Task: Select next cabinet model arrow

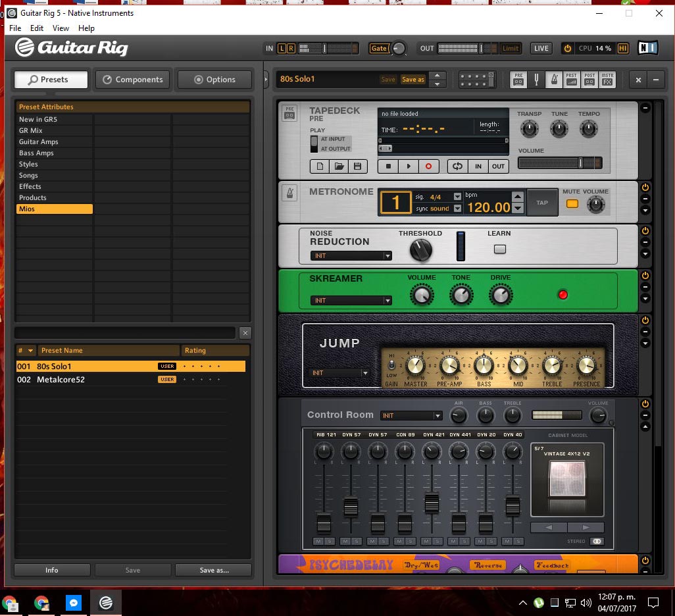Action: tap(586, 527)
